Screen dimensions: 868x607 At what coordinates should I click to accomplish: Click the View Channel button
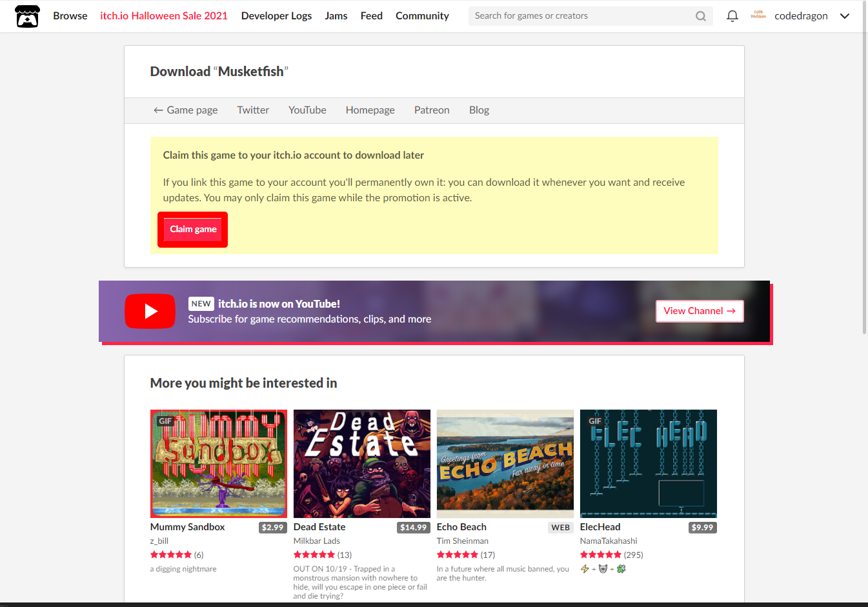point(700,311)
